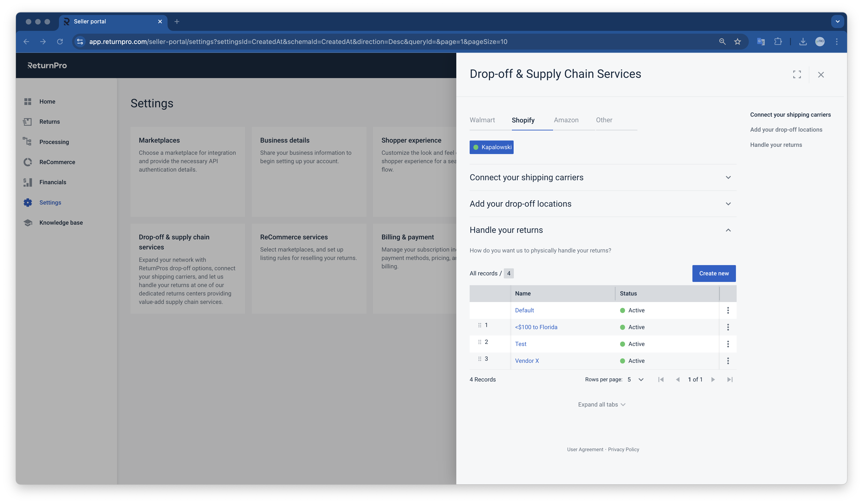Open browser extensions puzzle icon

pos(778,42)
